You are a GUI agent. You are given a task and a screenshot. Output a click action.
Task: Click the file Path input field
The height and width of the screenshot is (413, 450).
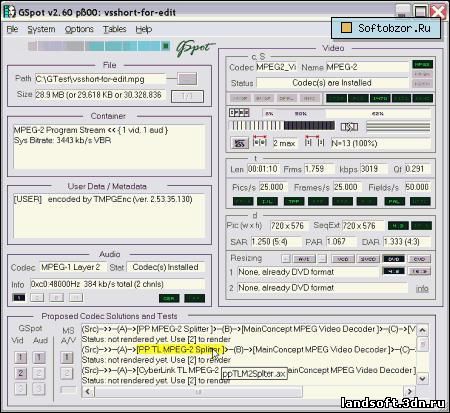[100, 79]
